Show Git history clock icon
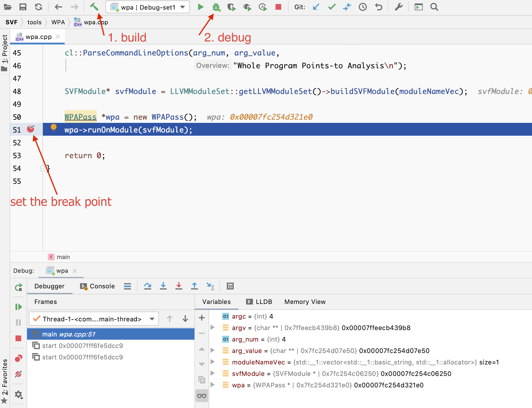 pos(363,7)
